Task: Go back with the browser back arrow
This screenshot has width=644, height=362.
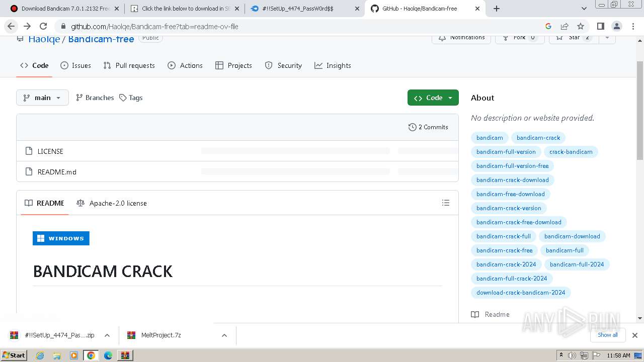Action: tap(11, 26)
